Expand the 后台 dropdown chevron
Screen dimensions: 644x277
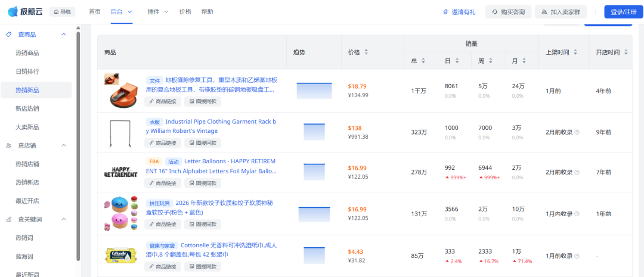130,12
